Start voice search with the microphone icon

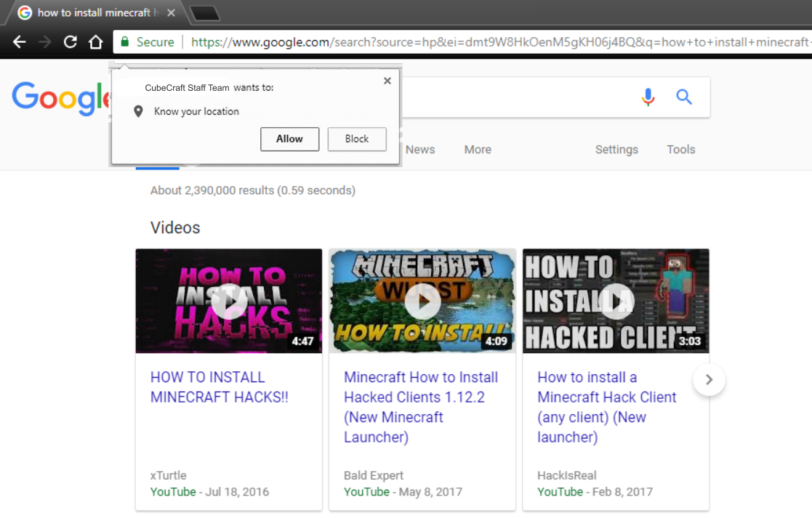648,97
